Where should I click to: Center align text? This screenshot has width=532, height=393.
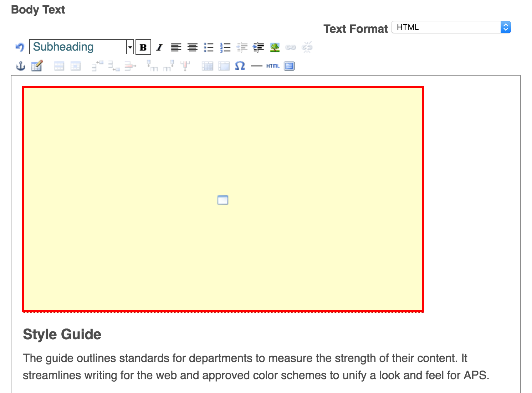tap(193, 47)
